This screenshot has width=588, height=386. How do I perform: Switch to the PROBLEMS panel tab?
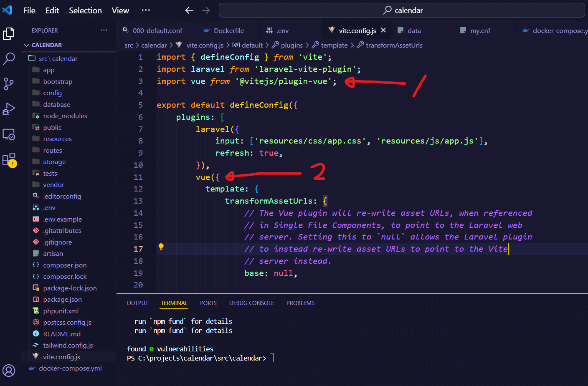pyautogui.click(x=300, y=303)
